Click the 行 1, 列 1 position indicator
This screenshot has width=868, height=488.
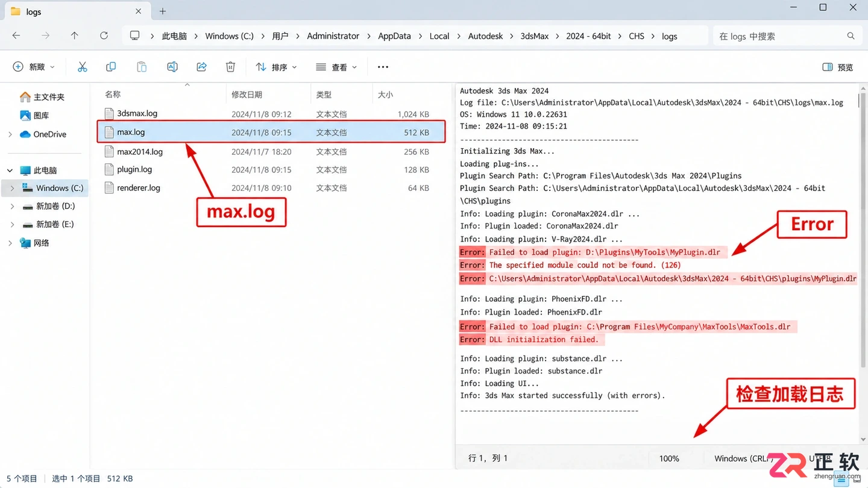pos(488,458)
